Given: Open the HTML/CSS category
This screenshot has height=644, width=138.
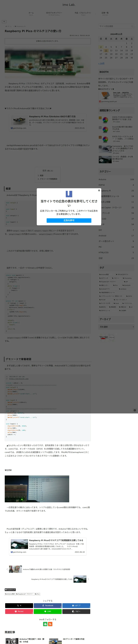Looking at the screenshot, I should coord(116,252).
